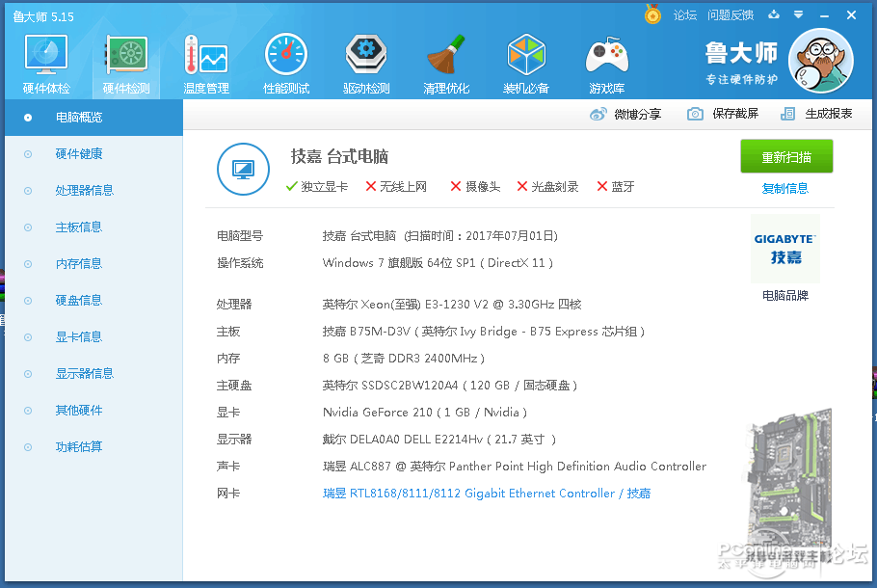
Task: Click 微博分享 share text
Action: click(x=638, y=114)
